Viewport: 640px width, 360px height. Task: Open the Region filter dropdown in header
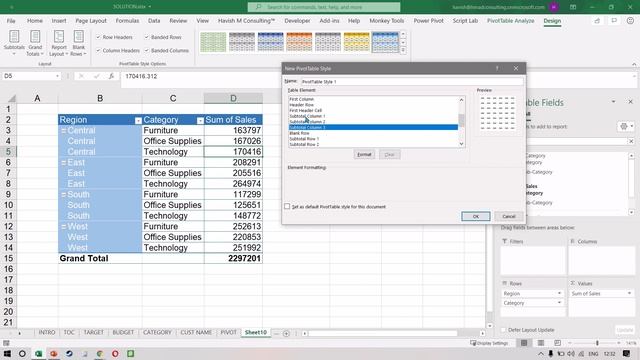pos(138,121)
